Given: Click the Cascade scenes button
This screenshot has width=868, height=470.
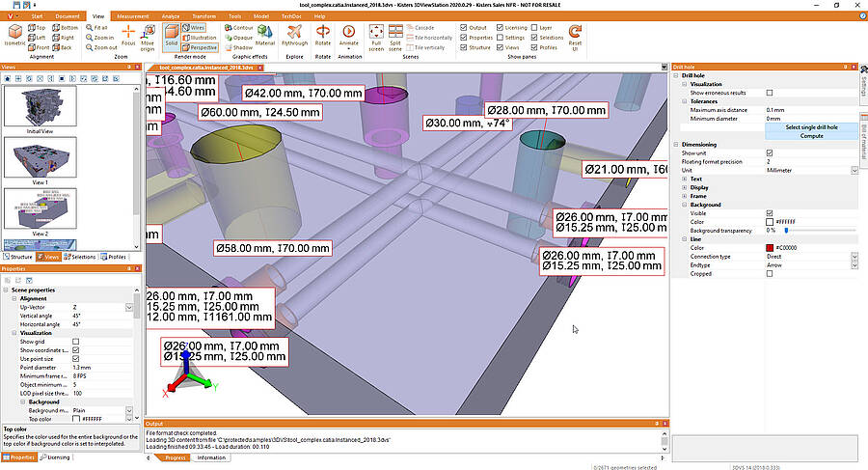Looking at the screenshot, I should pos(420,28).
